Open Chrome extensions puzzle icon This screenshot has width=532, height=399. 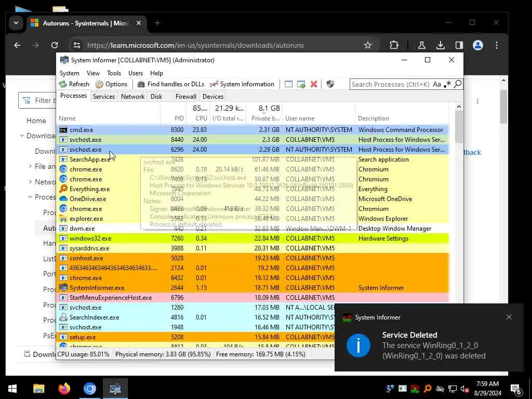tap(394, 45)
